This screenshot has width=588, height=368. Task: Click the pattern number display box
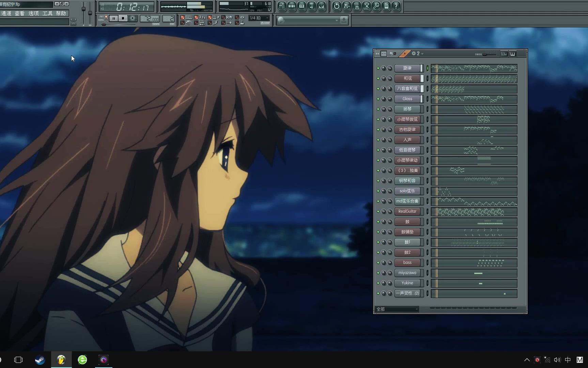(168, 19)
